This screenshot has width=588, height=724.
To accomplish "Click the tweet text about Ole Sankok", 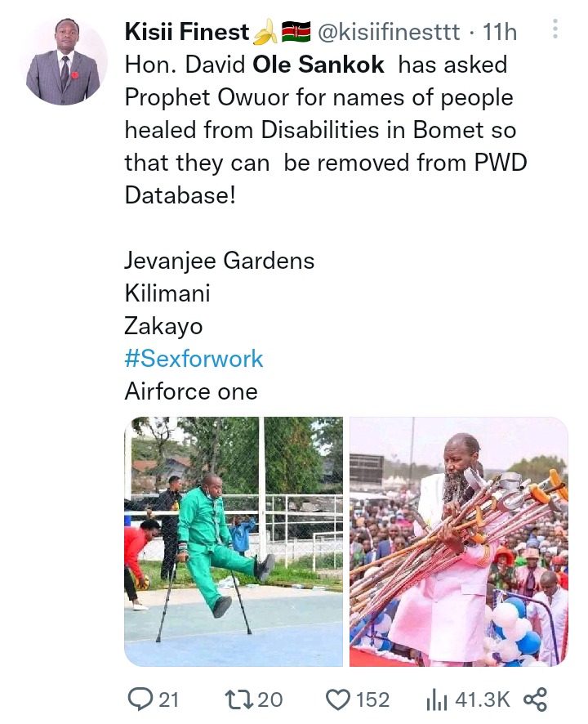I will [x=326, y=130].
